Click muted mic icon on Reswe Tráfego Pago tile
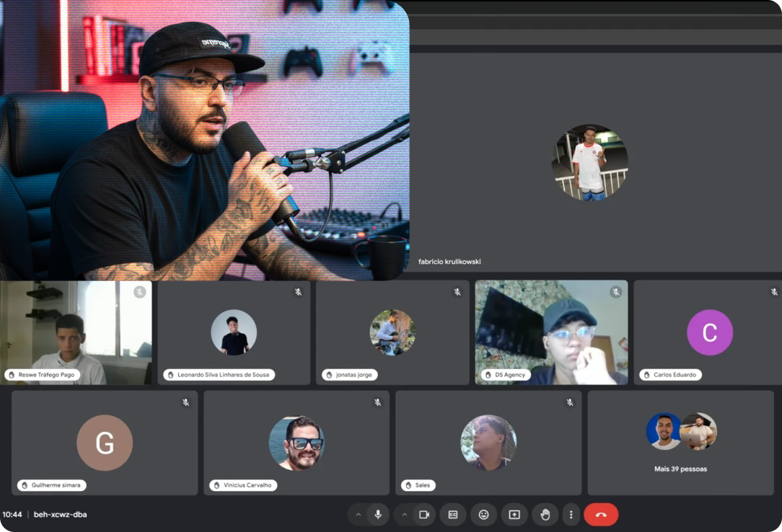The image size is (782, 532). [139, 292]
